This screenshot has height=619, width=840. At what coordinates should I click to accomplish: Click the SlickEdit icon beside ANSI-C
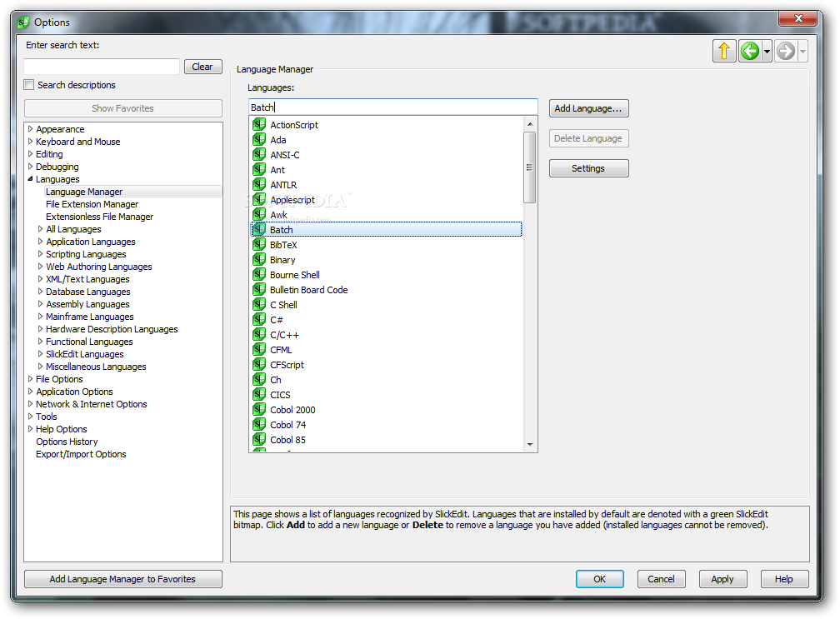tap(259, 154)
